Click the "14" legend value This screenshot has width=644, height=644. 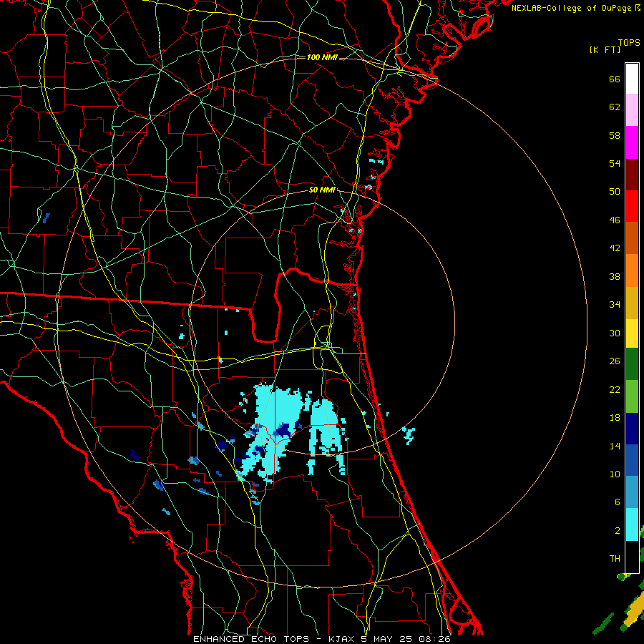point(615,446)
